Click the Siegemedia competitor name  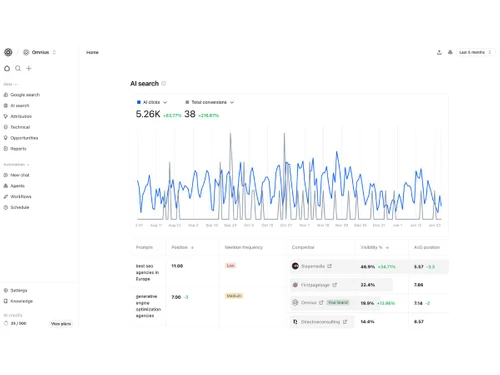click(313, 266)
